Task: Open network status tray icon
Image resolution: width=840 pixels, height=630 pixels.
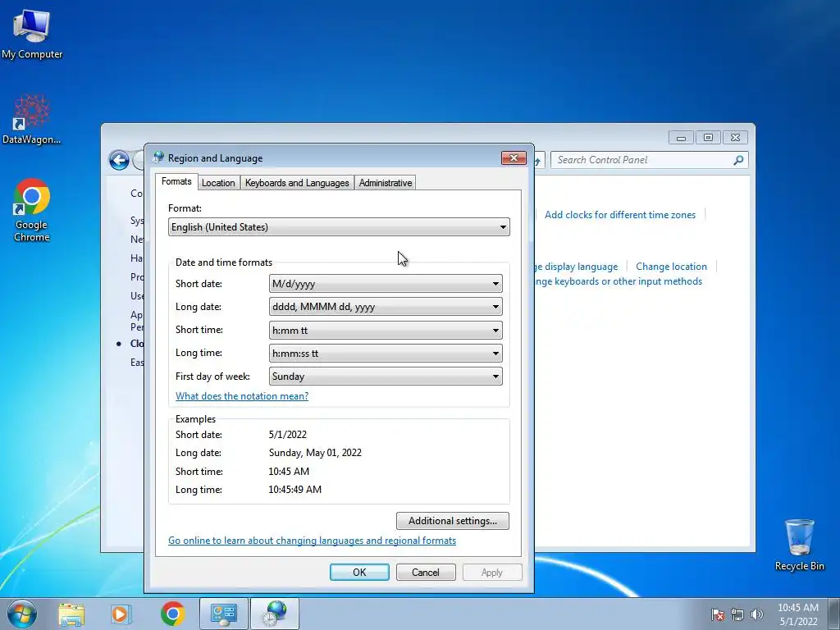Action: point(737,614)
